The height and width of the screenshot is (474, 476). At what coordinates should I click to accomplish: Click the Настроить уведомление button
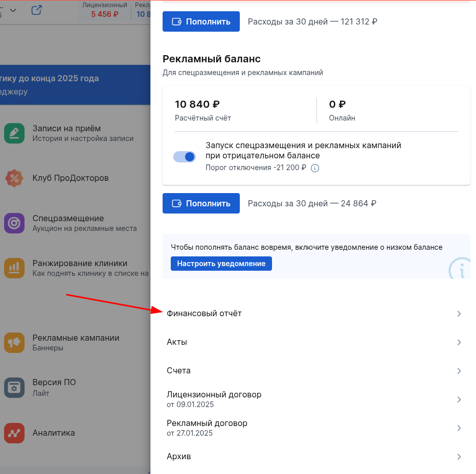click(x=221, y=264)
